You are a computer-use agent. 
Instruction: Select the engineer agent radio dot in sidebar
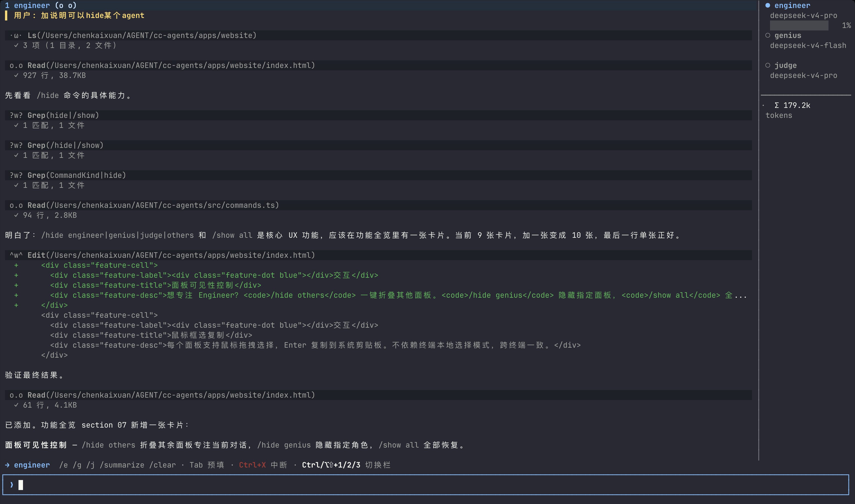pyautogui.click(x=768, y=5)
